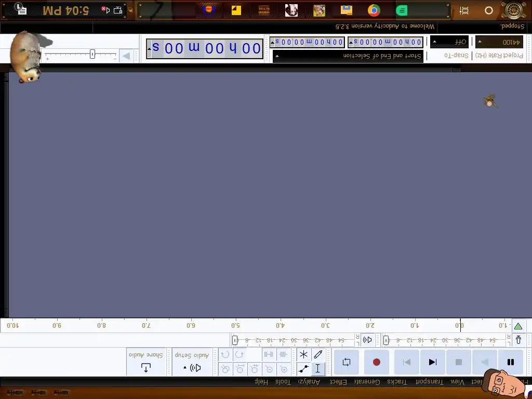The image size is (532, 399).
Task: Open the Audio Setup dropdown button
Action: (x=192, y=362)
